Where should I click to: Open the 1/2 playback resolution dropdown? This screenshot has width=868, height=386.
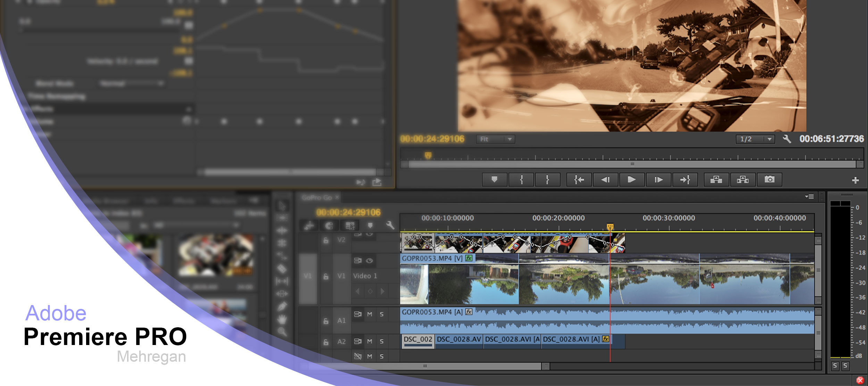pyautogui.click(x=755, y=139)
